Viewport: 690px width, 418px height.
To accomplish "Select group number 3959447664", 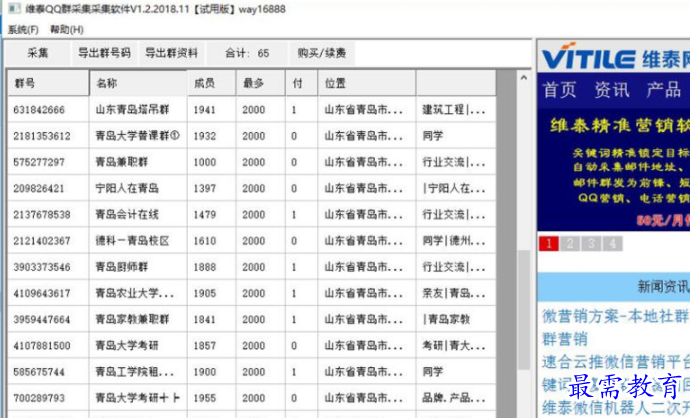I will [x=42, y=319].
